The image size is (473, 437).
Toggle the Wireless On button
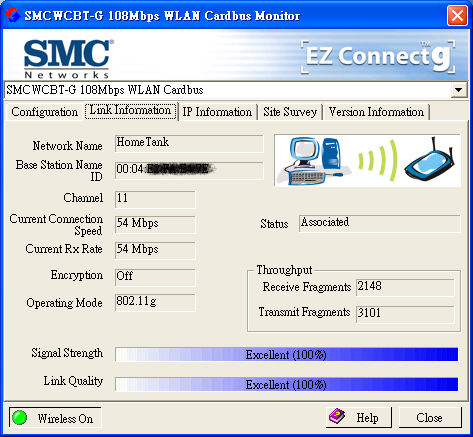click(x=55, y=417)
